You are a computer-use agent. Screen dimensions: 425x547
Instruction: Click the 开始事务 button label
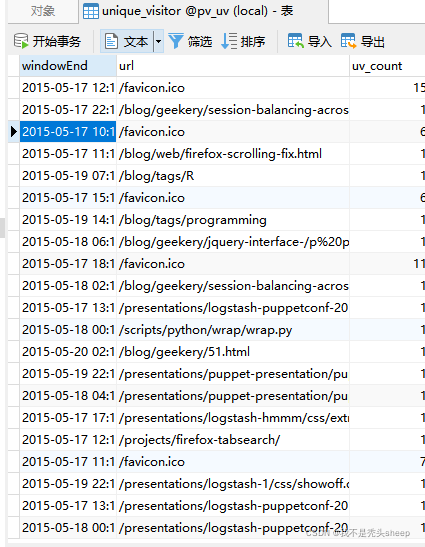(x=57, y=42)
